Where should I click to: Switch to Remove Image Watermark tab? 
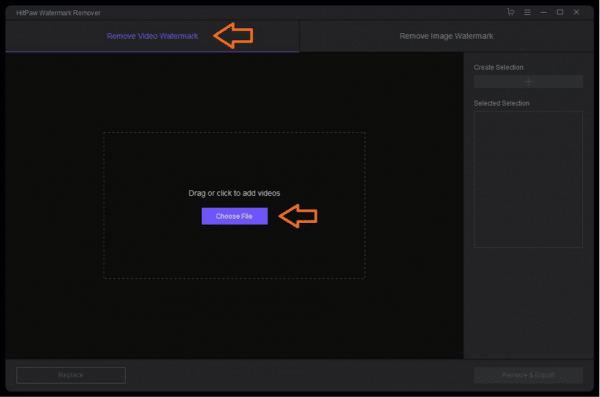tap(446, 36)
